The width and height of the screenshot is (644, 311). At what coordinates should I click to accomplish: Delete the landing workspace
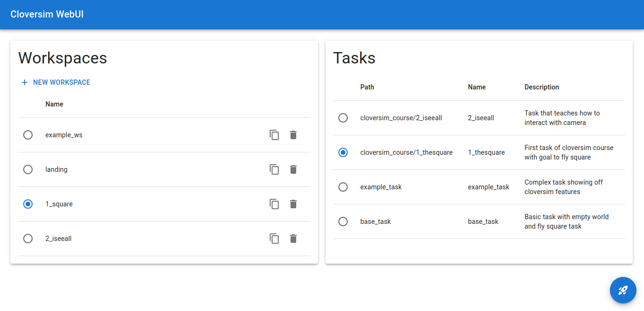click(x=293, y=169)
